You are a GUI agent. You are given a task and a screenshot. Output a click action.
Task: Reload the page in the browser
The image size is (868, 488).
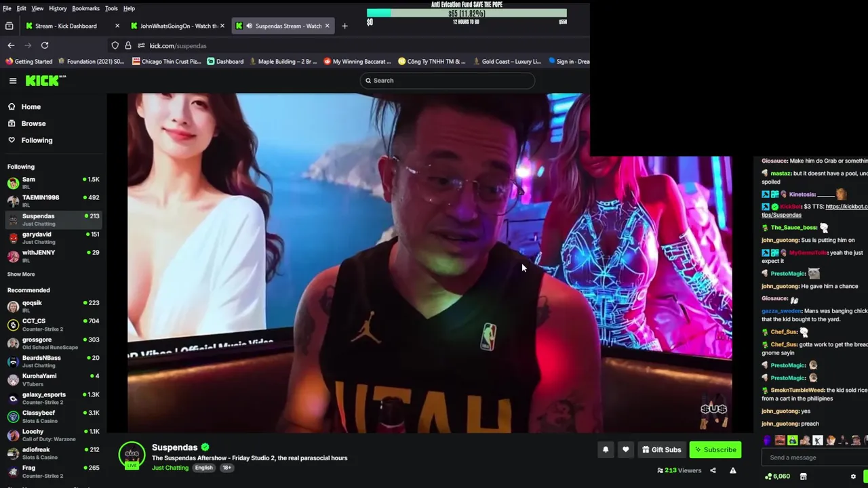coord(45,45)
